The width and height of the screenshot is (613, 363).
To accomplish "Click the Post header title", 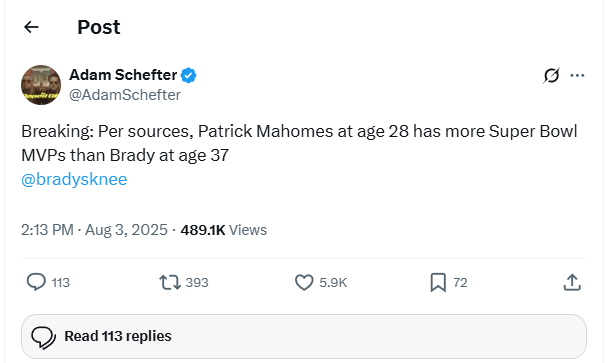I will click(99, 27).
